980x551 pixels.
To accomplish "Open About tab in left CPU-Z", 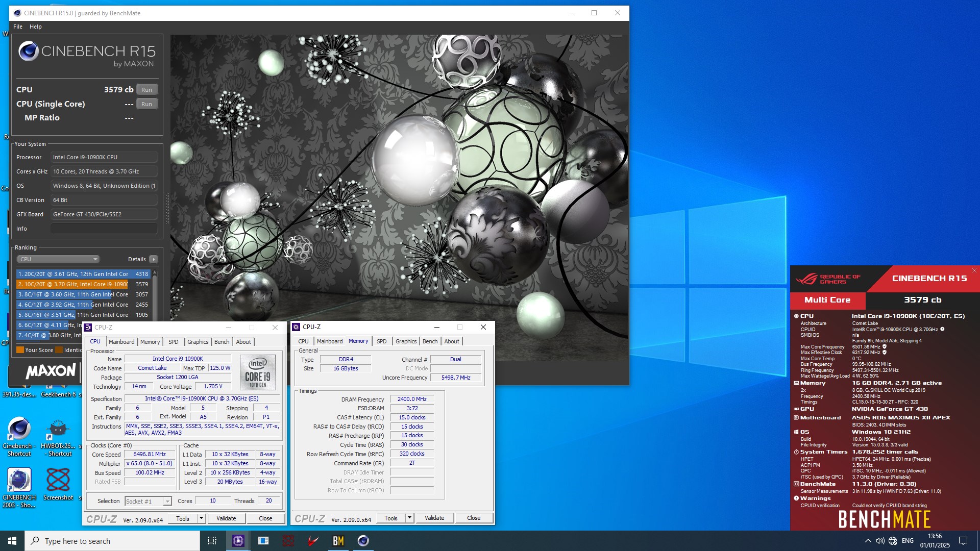I will pyautogui.click(x=243, y=342).
